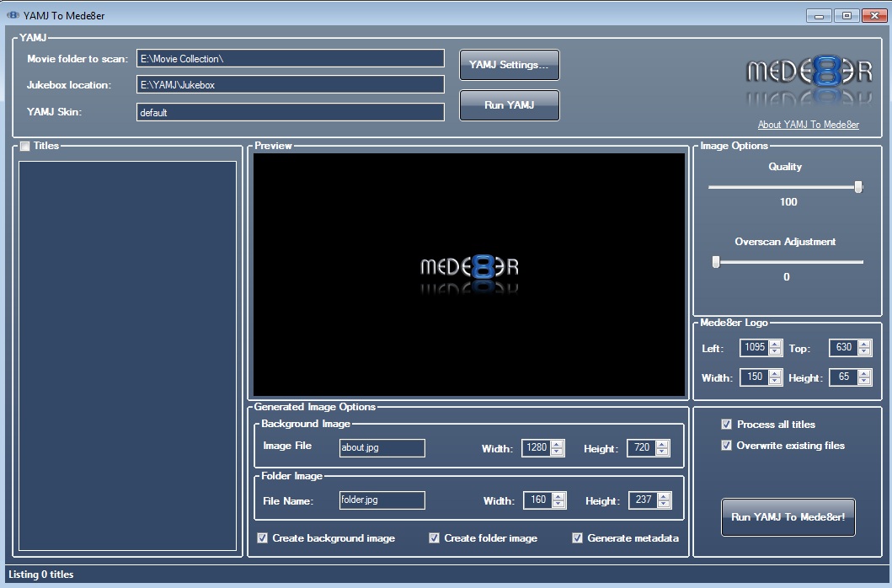Increase Folder Image Width value
Viewport: 892px width, 588px height.
[x=558, y=497]
